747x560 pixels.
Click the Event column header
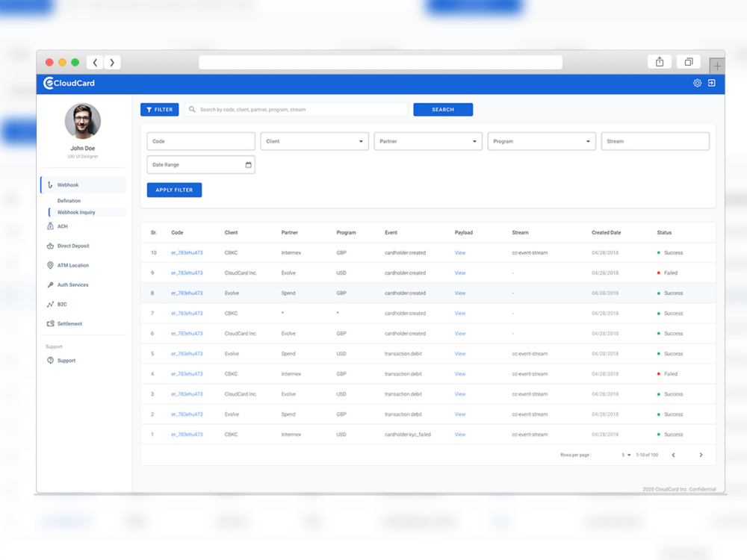click(391, 233)
